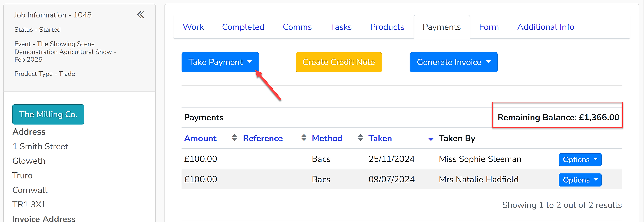
Task: Open the Comms tab
Action: [x=297, y=27]
